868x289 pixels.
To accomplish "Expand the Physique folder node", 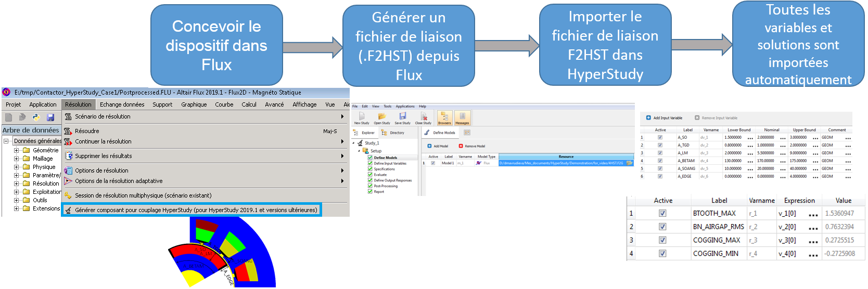I will 17,167.
